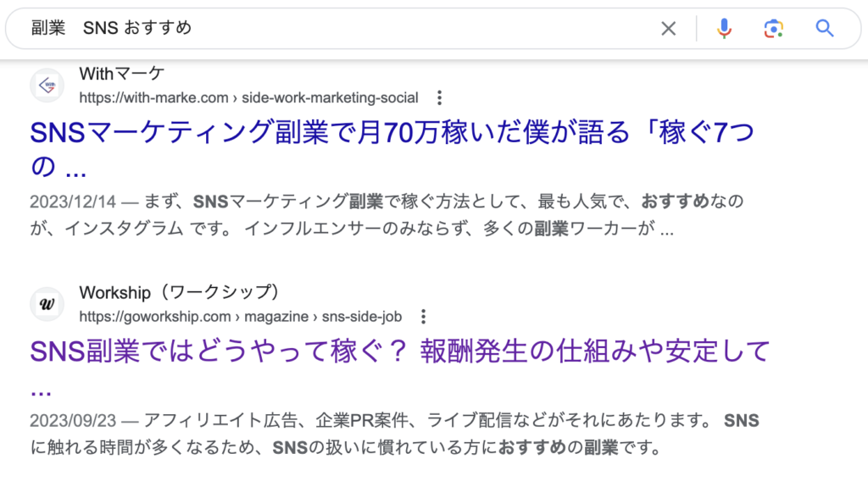Click the trailing ellipsis under the Workship result title

(x=41, y=392)
